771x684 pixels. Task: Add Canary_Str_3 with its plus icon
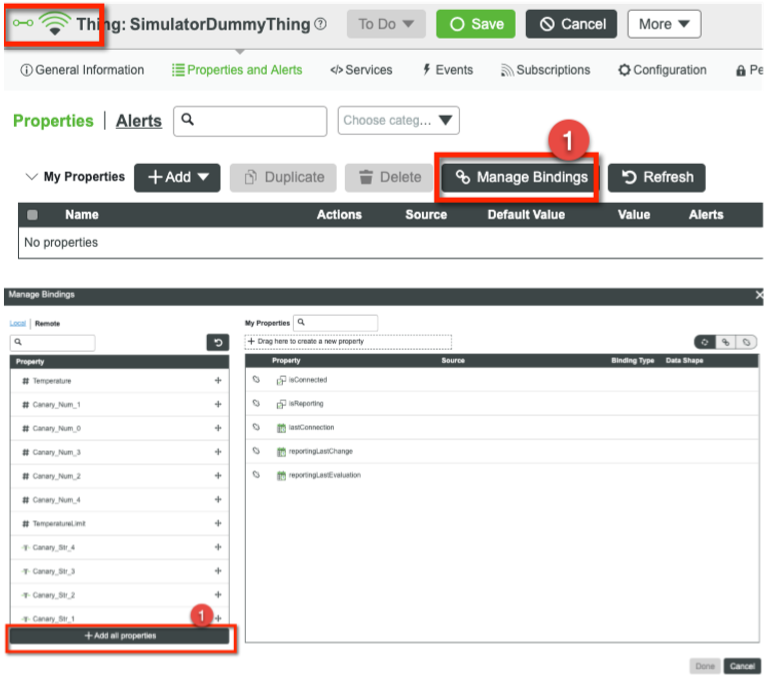pos(218,571)
